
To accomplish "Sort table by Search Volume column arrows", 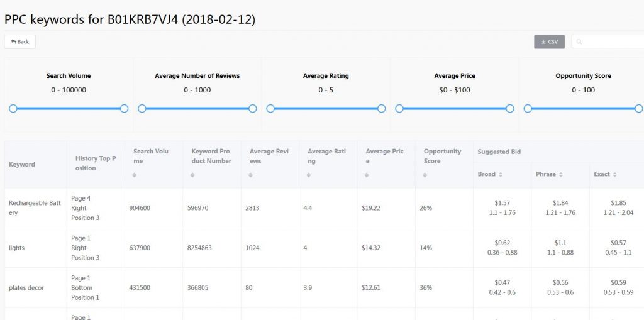I will click(x=135, y=175).
